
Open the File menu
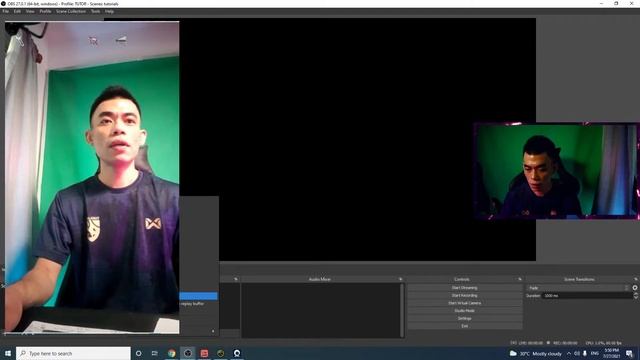coord(6,11)
